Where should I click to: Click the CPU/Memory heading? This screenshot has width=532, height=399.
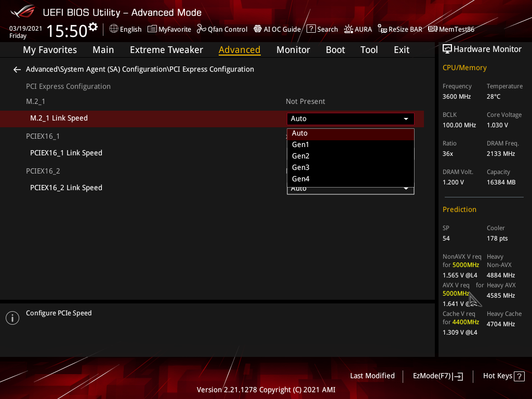(464, 68)
